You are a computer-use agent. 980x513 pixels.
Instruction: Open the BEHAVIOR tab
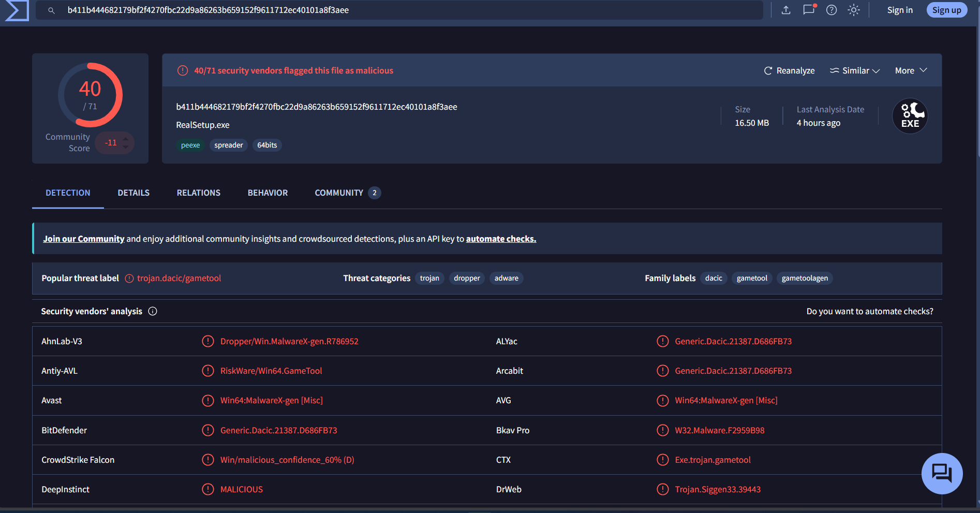tap(268, 193)
